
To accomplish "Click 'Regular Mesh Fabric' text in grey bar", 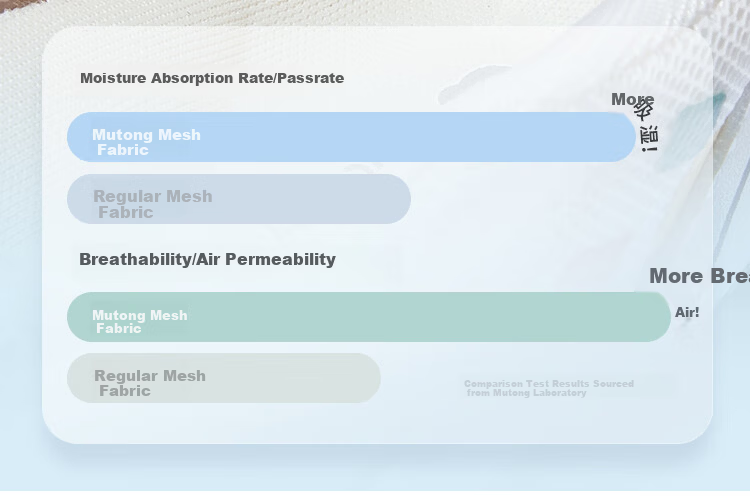I will (x=150, y=383).
